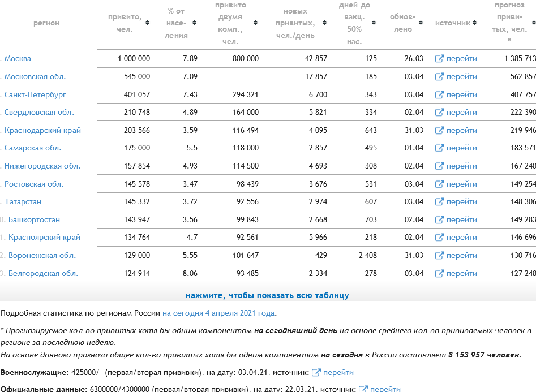
Task: Sort by обновлено column arrows
Action: [421, 23]
